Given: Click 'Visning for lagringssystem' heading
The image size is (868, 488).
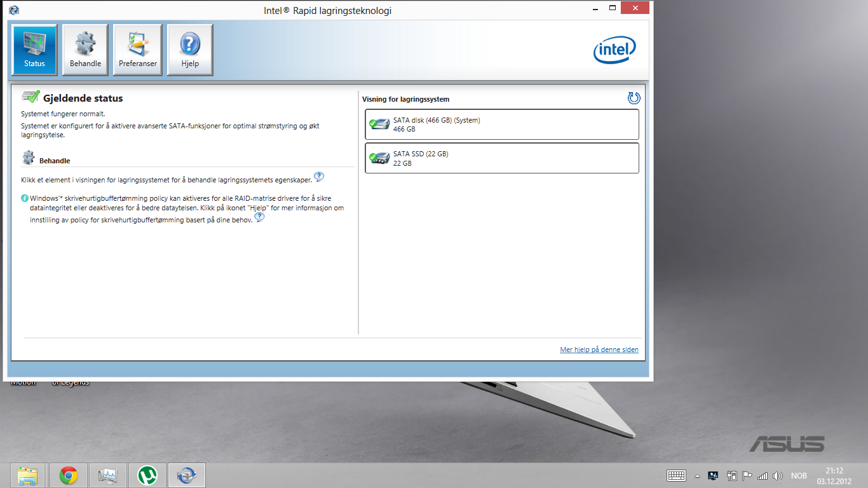Looking at the screenshot, I should 405,99.
